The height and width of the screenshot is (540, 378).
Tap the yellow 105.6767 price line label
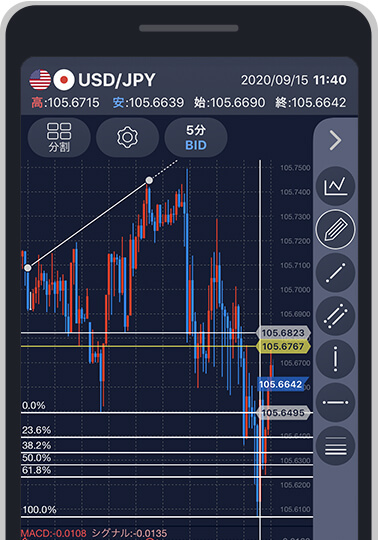[283, 346]
